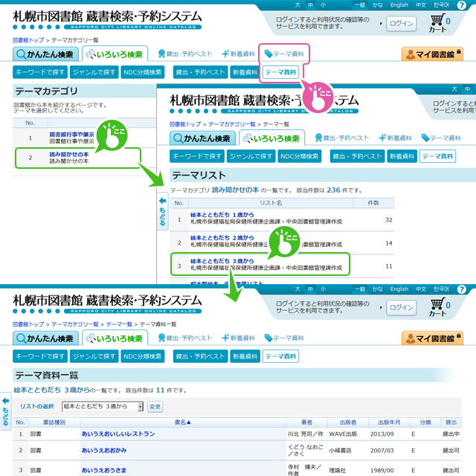Click the white テーマ資料 button on the テーマカテゴリ page
Viewport: 476px width, 476px height.
point(280,72)
